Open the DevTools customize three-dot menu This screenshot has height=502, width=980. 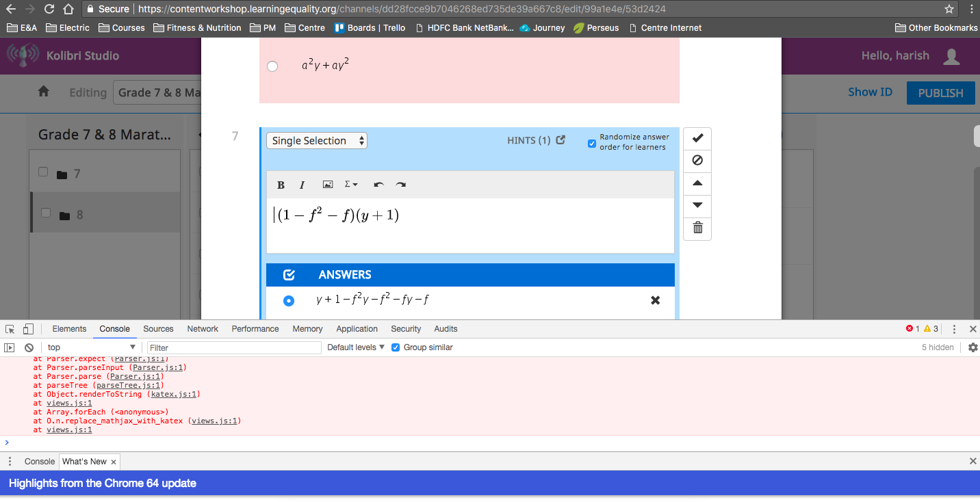tap(955, 329)
